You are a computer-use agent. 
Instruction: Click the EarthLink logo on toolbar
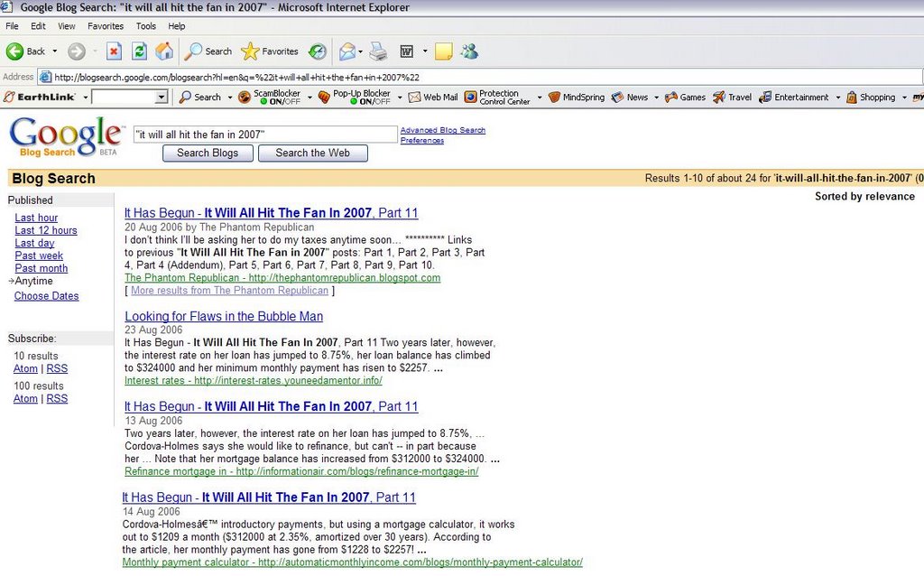40,98
